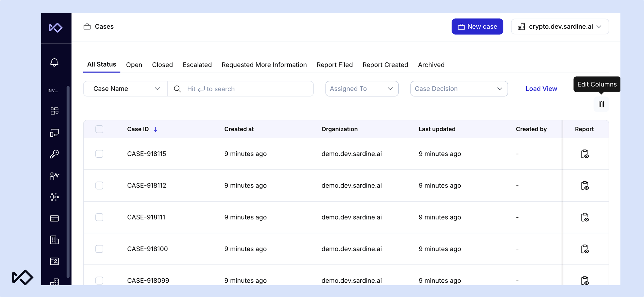Open the office building sidebar icon
The height and width of the screenshot is (297, 644).
tap(54, 240)
